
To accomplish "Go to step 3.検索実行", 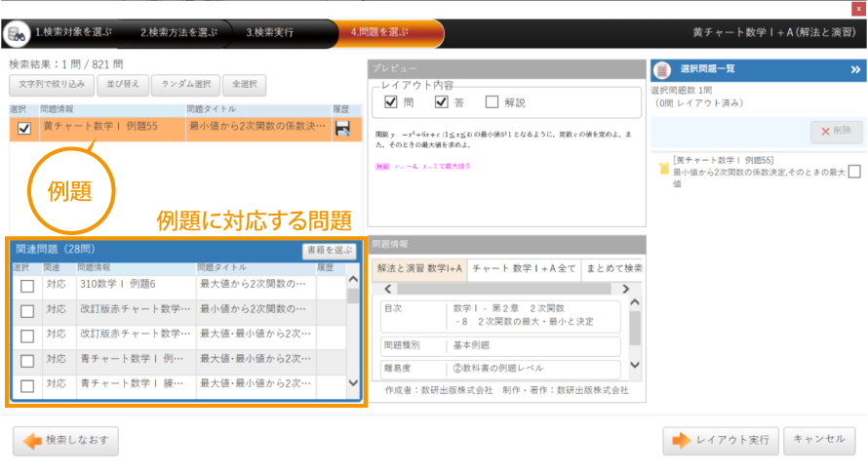I will 269,32.
